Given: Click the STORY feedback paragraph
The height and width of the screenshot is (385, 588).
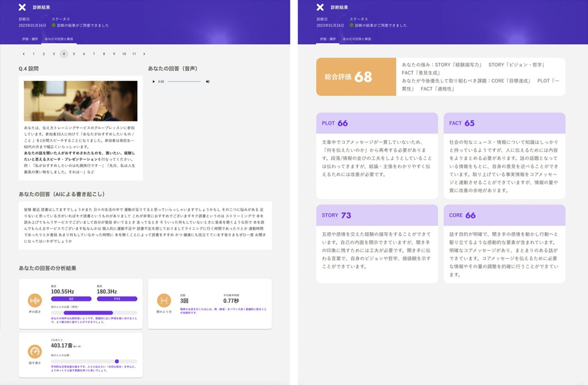Looking at the screenshot, I should [377, 250].
